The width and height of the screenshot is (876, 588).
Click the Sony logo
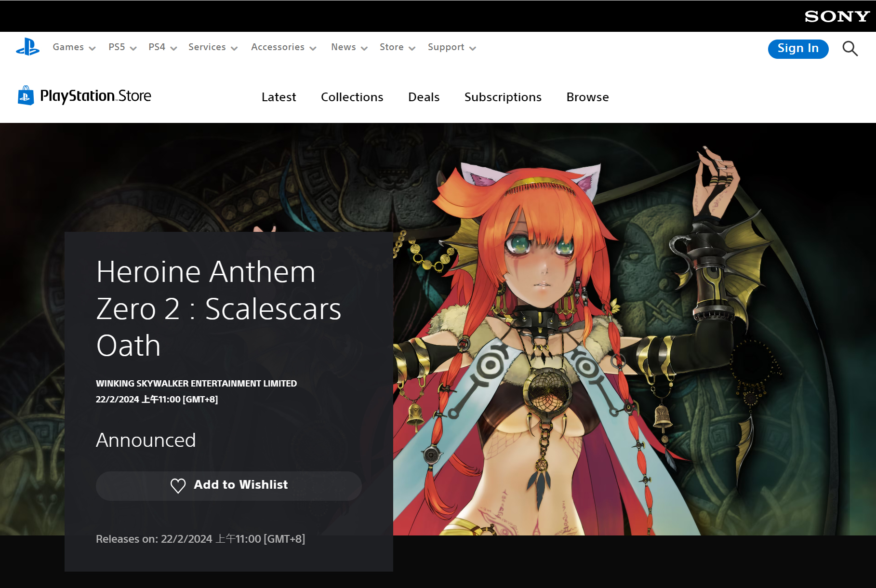click(837, 16)
